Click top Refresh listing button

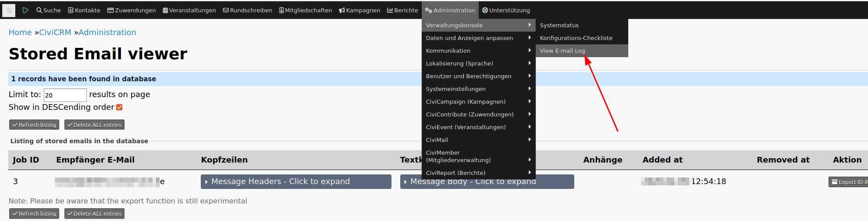(34, 125)
